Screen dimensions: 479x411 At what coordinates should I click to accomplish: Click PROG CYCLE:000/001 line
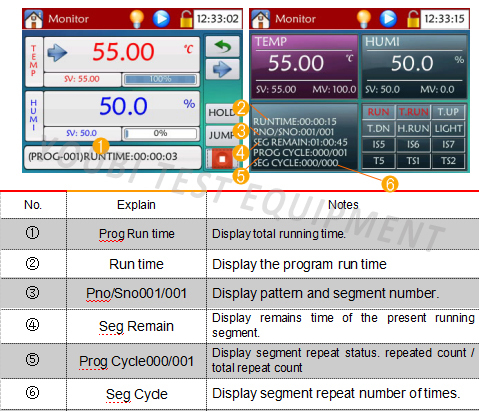(300, 153)
